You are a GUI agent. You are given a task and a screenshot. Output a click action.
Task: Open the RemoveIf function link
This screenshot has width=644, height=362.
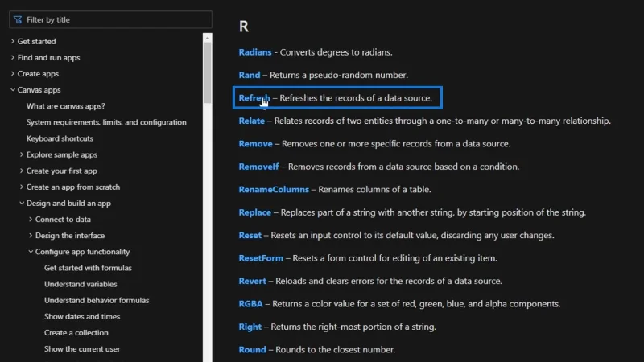click(x=258, y=167)
